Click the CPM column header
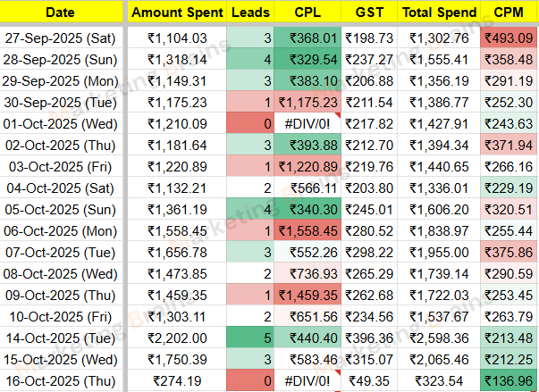Viewport: 539px width, 392px height. [510, 13]
